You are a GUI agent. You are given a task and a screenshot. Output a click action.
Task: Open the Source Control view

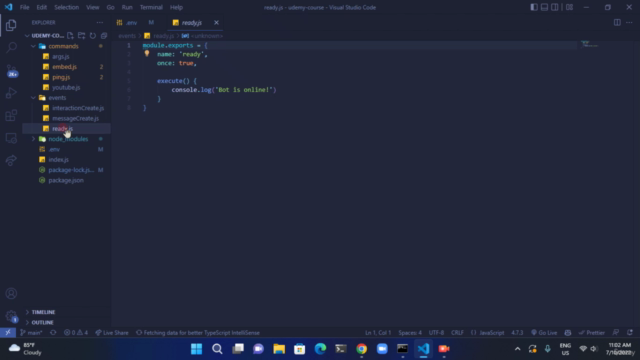coord(11,71)
